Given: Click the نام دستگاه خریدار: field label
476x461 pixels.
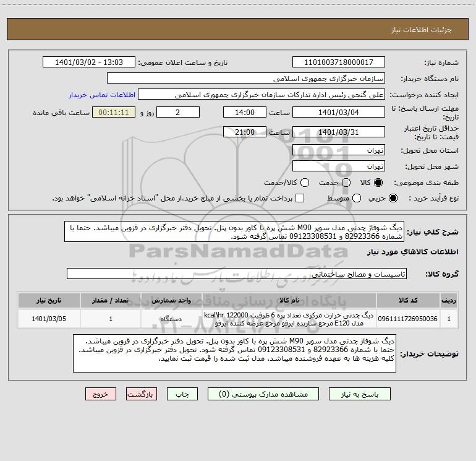Looking at the screenshot, I should point(430,79).
